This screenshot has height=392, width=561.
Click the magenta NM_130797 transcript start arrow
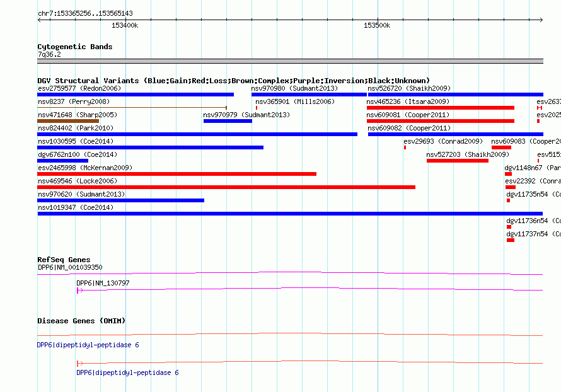point(80,291)
